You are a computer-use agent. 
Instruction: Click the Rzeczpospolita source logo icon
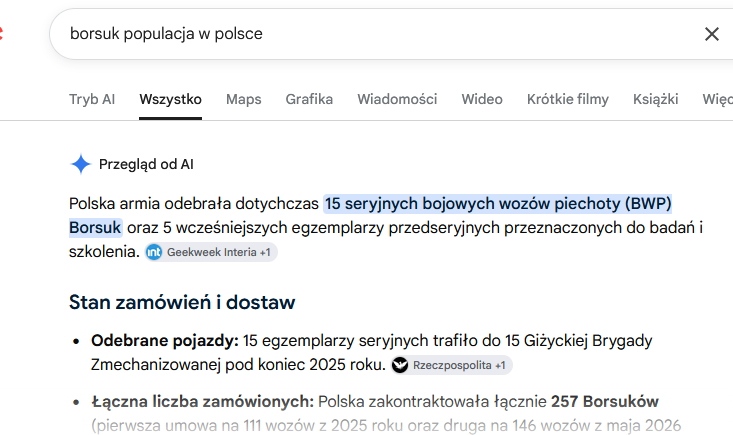point(400,365)
